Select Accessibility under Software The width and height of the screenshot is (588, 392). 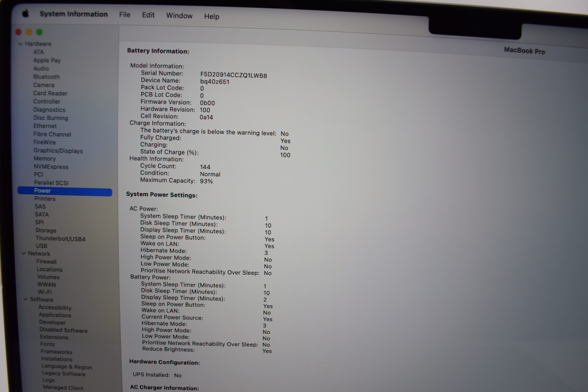[x=55, y=308]
